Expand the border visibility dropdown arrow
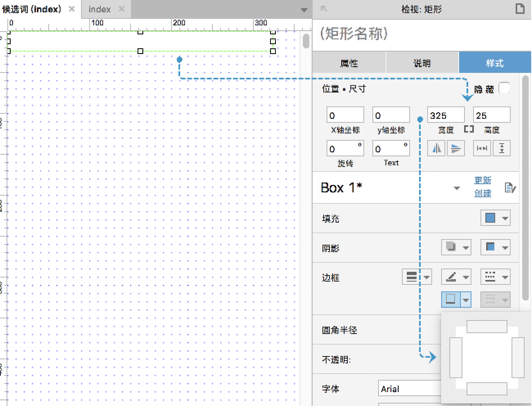Image resolution: width=532 pixels, height=406 pixels. 466,300
